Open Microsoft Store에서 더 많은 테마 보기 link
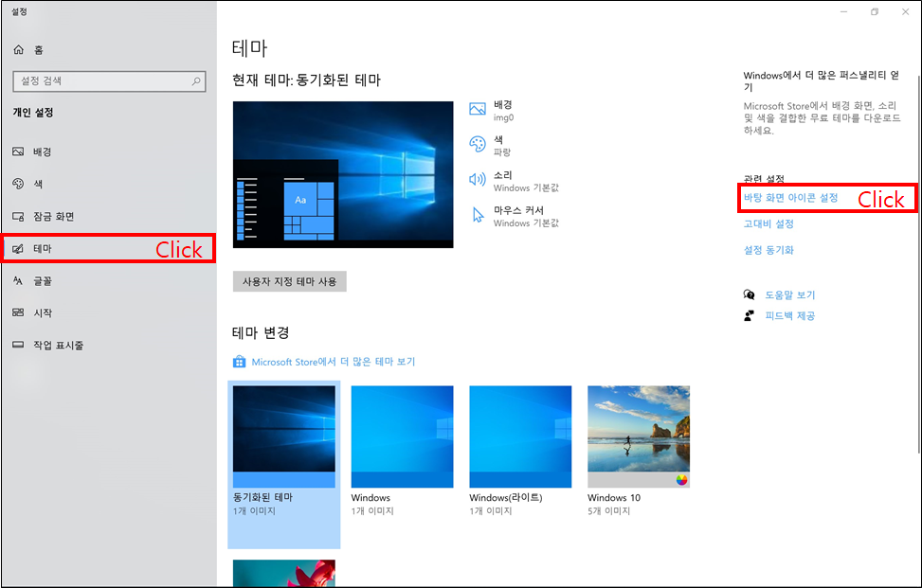Image resolution: width=922 pixels, height=588 pixels. (334, 362)
